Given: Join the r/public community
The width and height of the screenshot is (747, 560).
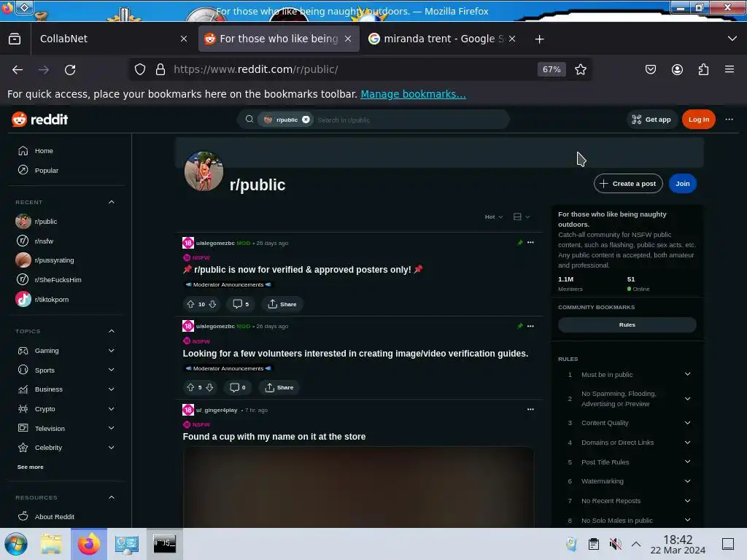Looking at the screenshot, I should click(x=682, y=184).
